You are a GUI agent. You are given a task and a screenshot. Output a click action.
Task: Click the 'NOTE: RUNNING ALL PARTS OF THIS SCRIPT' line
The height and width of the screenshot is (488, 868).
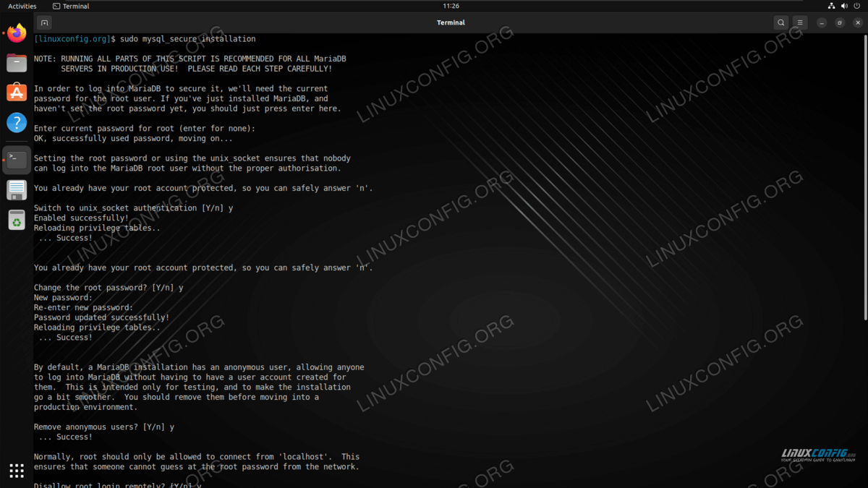[x=190, y=59]
